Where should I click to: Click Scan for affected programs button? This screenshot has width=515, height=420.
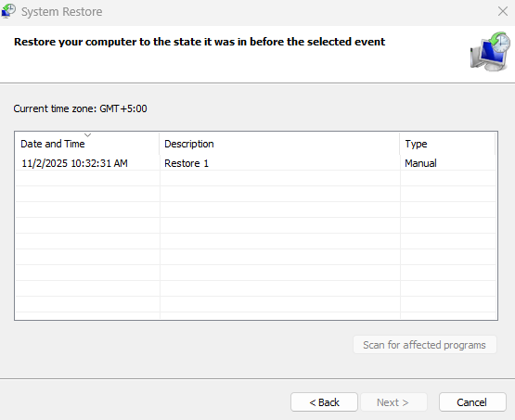pos(425,345)
